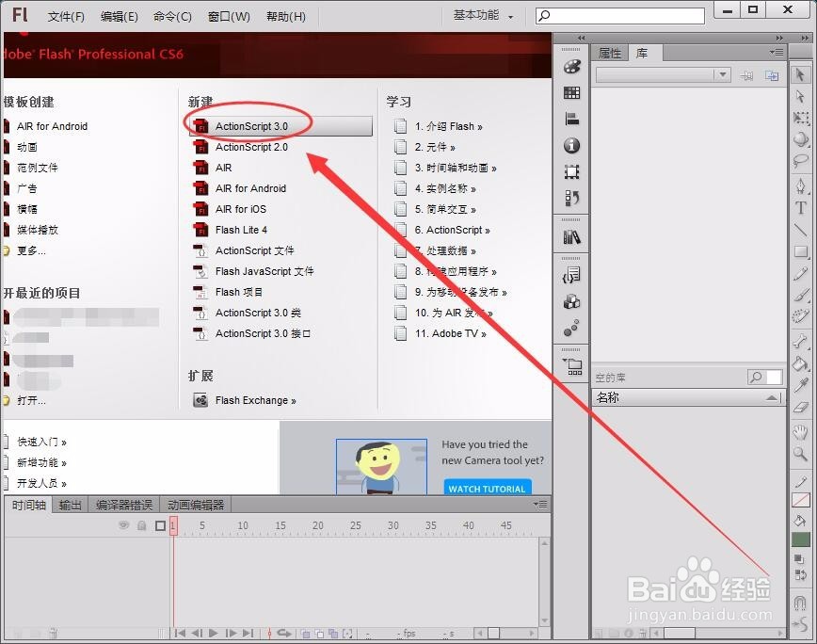Open the 帮助(H) menu
Screen dimensions: 817x644
(x=286, y=17)
